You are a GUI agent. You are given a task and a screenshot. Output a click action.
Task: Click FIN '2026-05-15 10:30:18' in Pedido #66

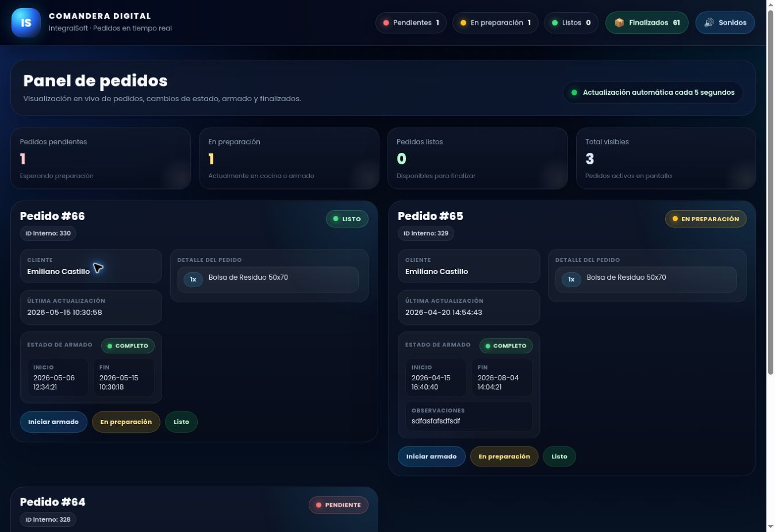click(124, 377)
